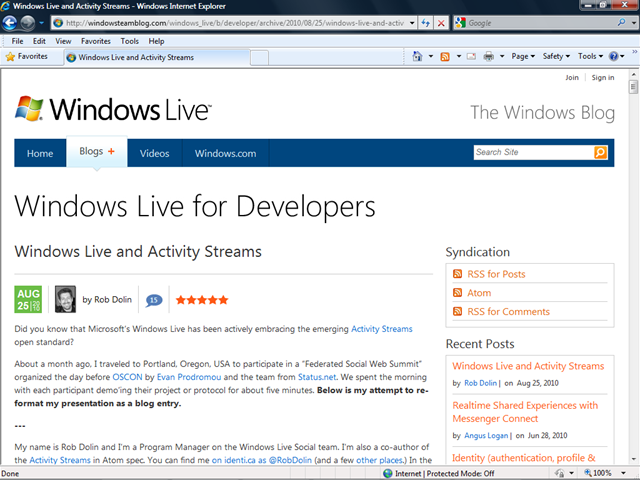640x480 pixels.
Task: Click the five-star rating
Action: coord(202,300)
